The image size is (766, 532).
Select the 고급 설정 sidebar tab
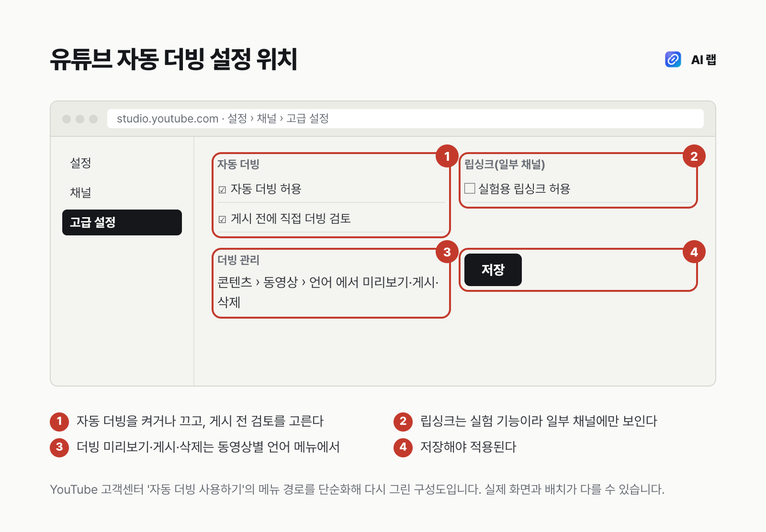click(x=122, y=222)
